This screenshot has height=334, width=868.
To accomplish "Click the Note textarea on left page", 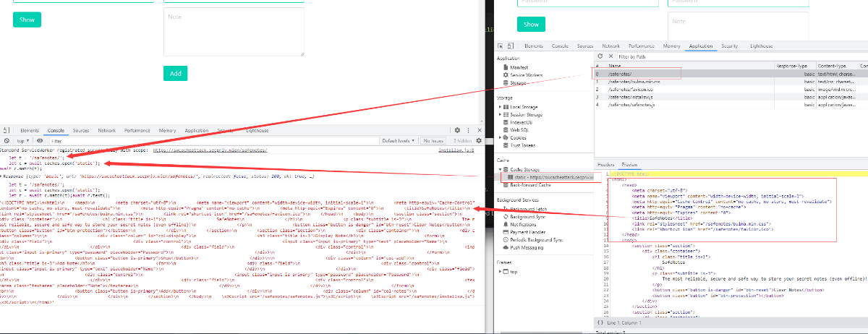I will tap(234, 30).
